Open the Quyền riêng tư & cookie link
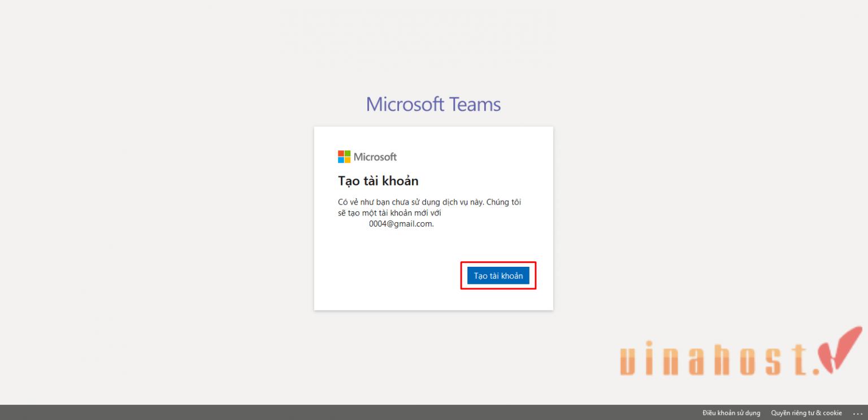The height and width of the screenshot is (420, 868). click(x=806, y=413)
